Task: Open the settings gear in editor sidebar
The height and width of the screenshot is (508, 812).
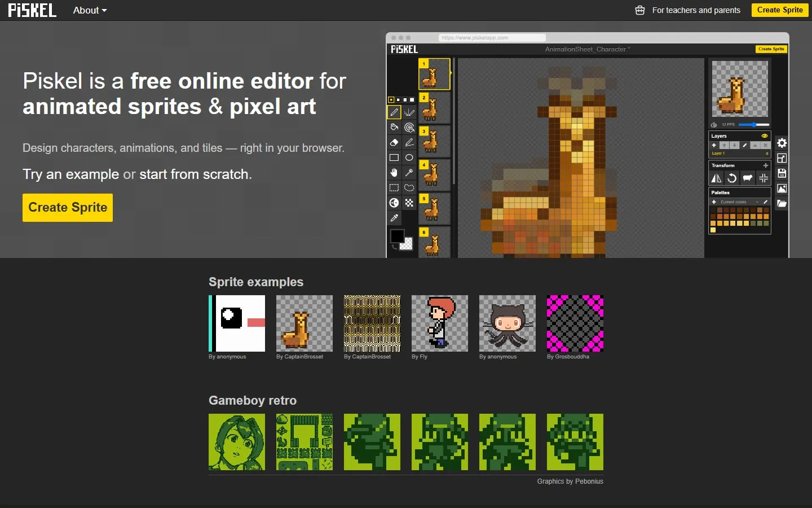Action: 782,143
